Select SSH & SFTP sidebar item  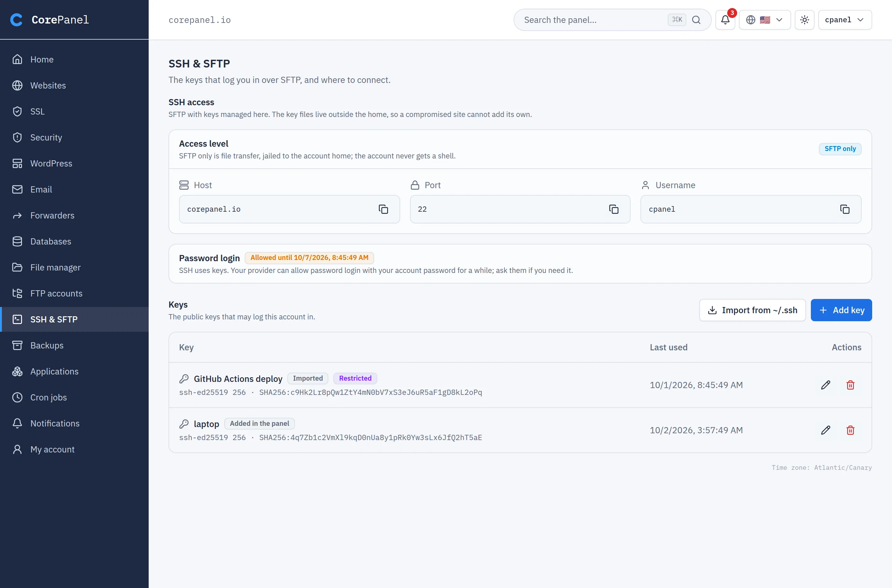74,319
